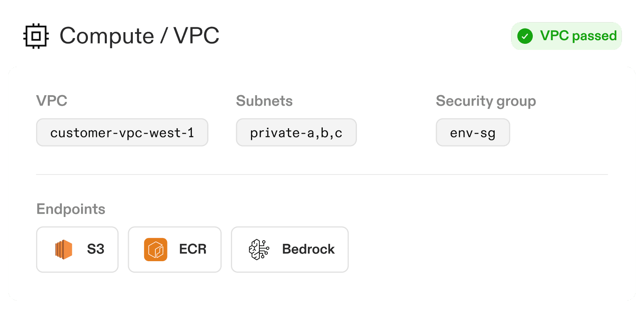Select the private-a,b,c subnets chip
Screen dimensions: 644x309
pos(296,133)
